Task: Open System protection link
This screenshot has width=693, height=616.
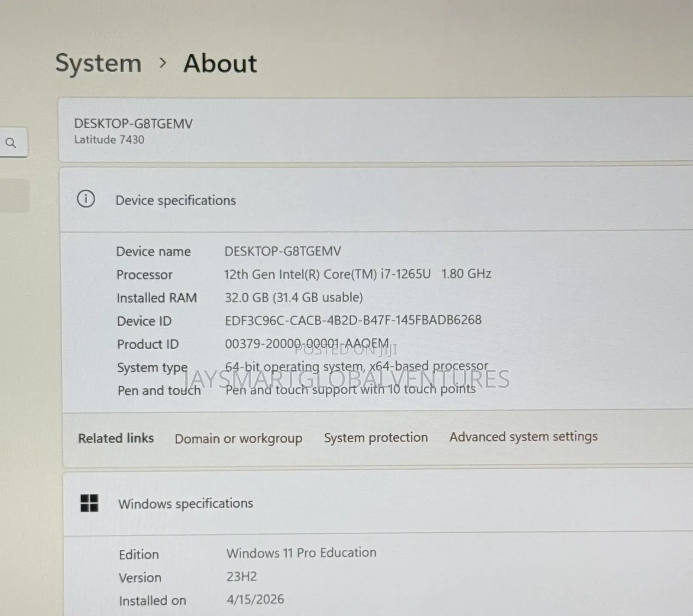Action: tap(376, 438)
